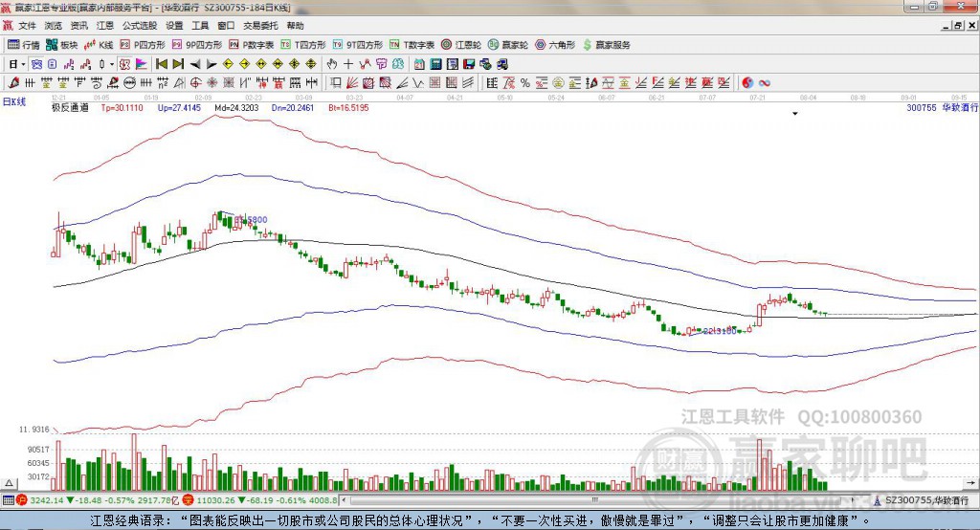Click the right arrow beside volume panel
The image size is (980, 530).
970,483
